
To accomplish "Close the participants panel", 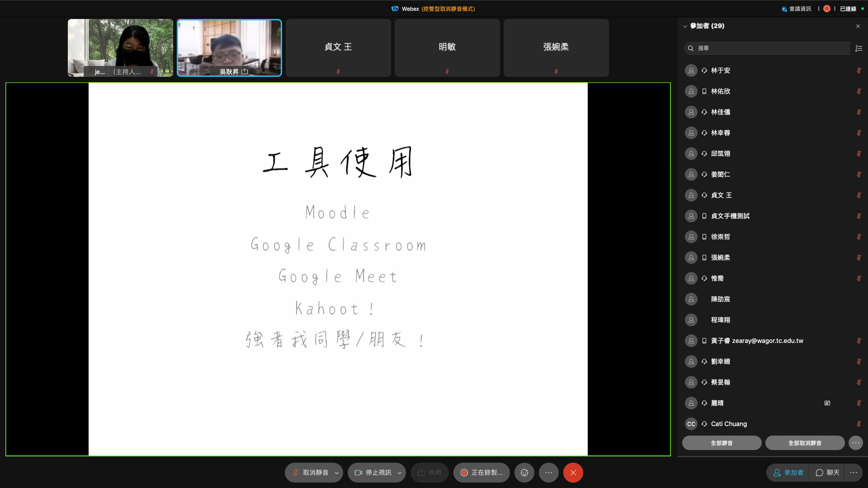I will point(858,26).
